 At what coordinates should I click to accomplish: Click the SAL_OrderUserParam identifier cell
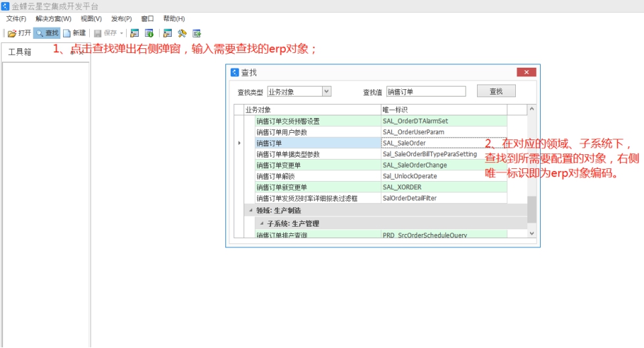(x=444, y=132)
